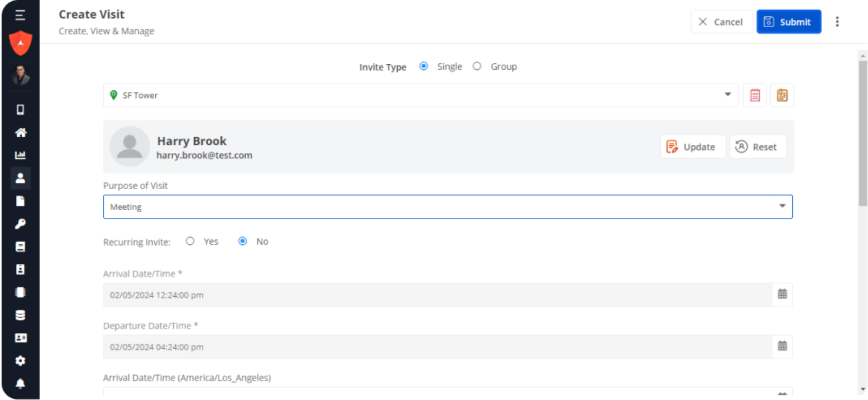The width and height of the screenshot is (868, 400).
Task: Open the Purpose of Visit Meeting dropdown
Action: (x=448, y=206)
